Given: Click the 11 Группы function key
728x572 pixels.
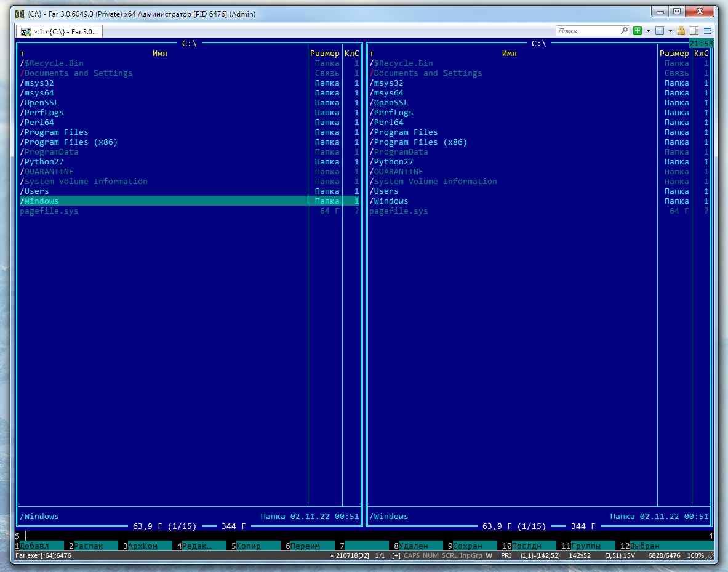Looking at the screenshot, I should [587, 546].
